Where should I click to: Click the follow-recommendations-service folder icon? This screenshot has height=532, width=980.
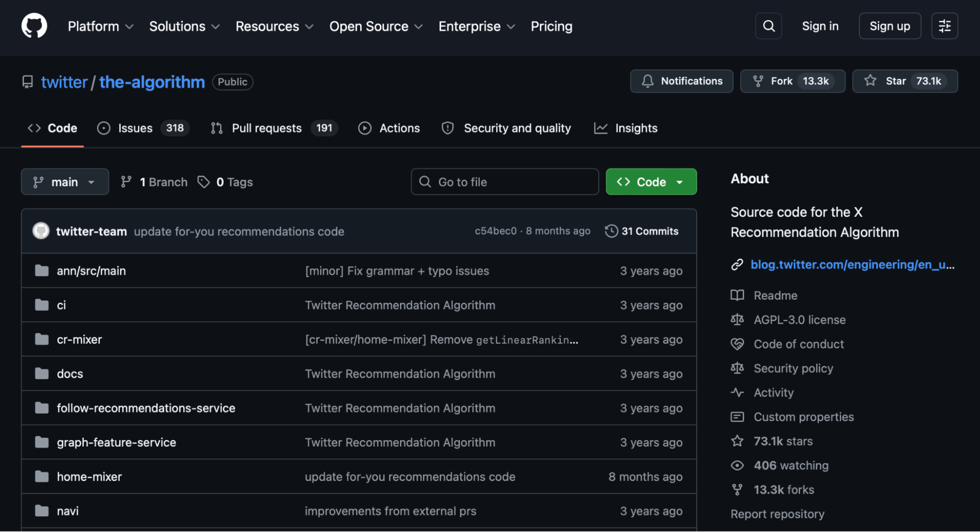tap(42, 408)
